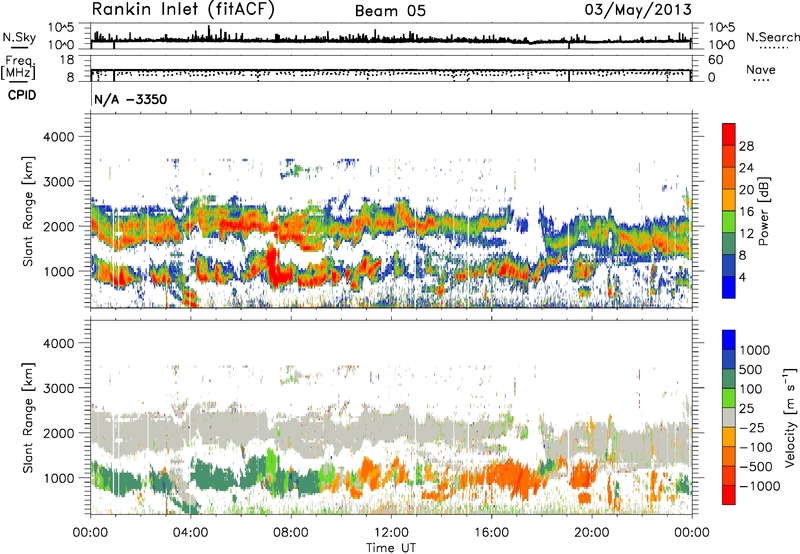The width and height of the screenshot is (800, 554).
Task: Click the 'Power [dB]' colorbar label
Action: pyautogui.click(x=763, y=212)
